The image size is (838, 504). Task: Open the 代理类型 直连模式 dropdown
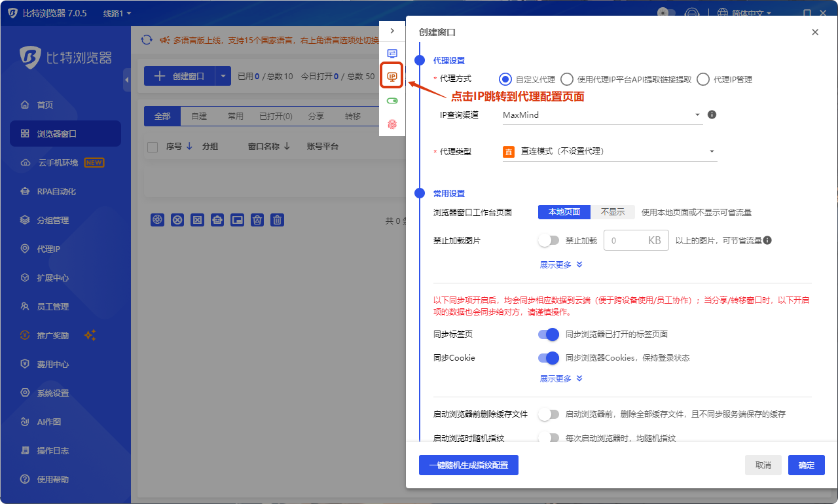click(x=609, y=151)
